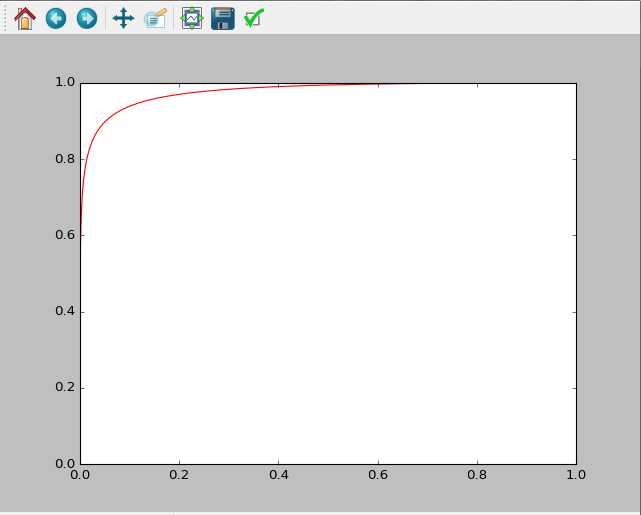Open figure options green checkmark
This screenshot has height=515, width=641.
[x=254, y=18]
